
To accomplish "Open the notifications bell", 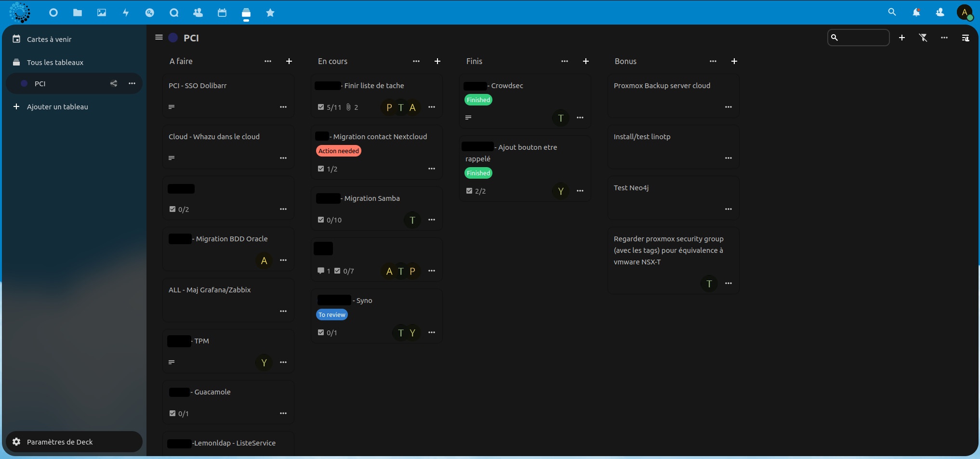I will (x=916, y=13).
